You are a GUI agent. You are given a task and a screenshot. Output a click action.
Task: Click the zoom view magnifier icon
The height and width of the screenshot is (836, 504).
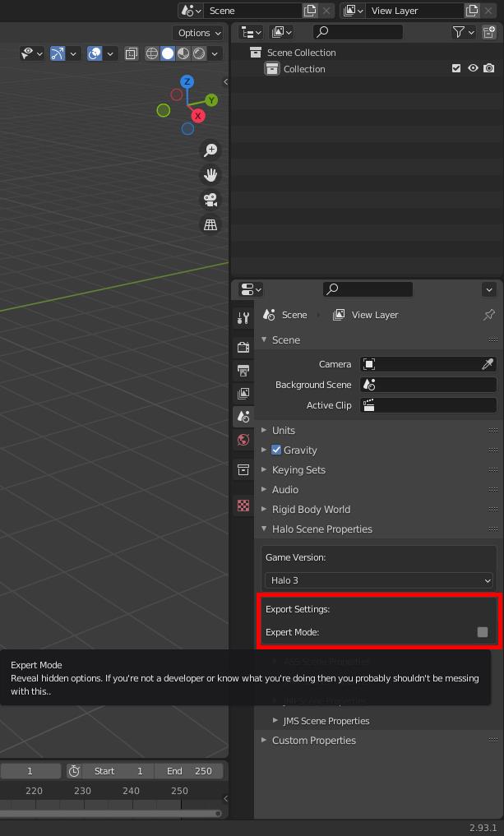click(x=210, y=150)
